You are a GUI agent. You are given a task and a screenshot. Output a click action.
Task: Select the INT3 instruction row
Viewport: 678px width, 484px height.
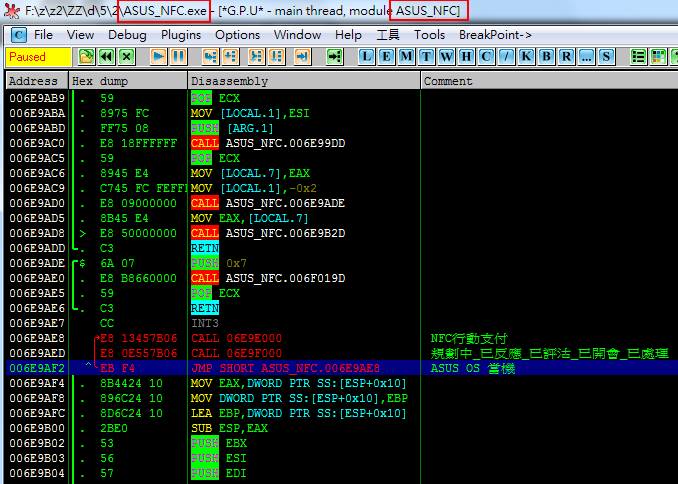(205, 323)
